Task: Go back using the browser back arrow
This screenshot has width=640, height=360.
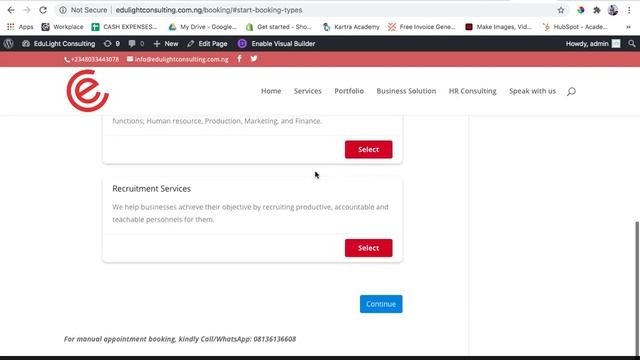Action: (x=11, y=10)
